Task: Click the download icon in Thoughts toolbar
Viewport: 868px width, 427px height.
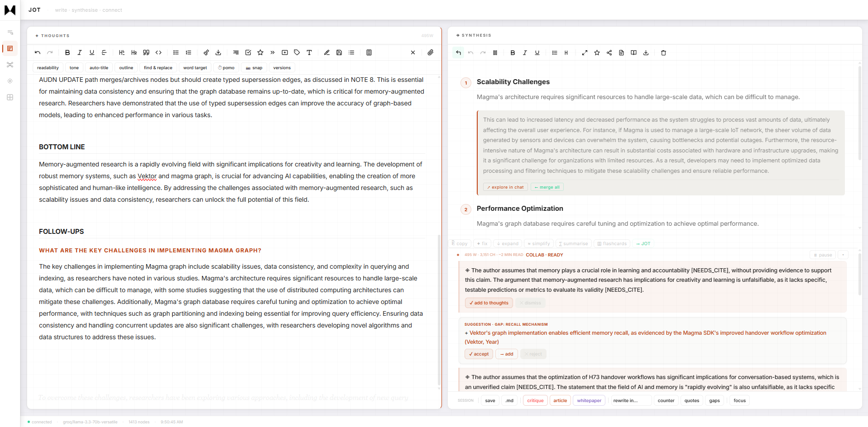Action: coord(218,52)
